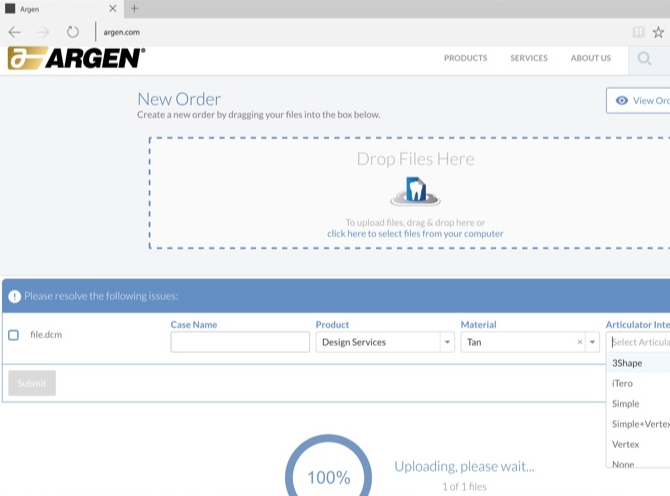Select the Argen tab
670x496 pixels.
tap(62, 9)
